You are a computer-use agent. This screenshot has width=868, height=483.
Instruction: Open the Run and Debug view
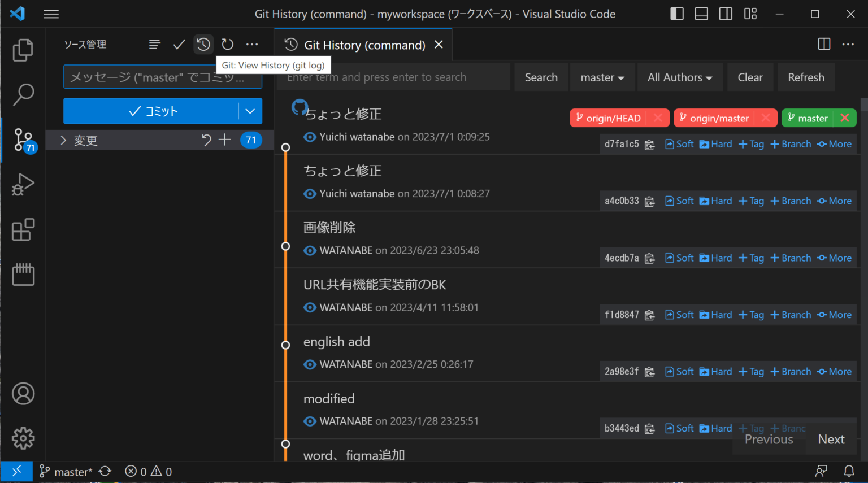coord(23,184)
